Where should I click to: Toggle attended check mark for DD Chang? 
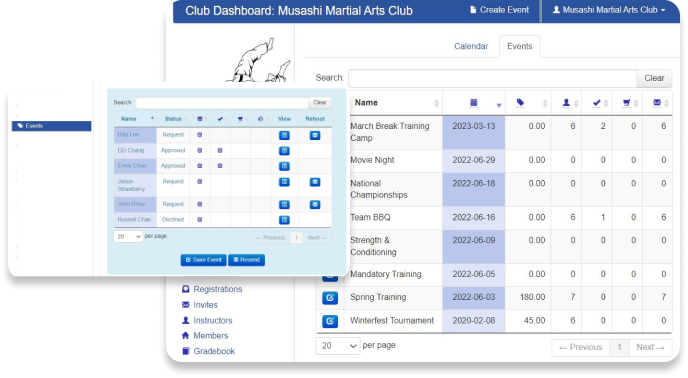coord(220,150)
